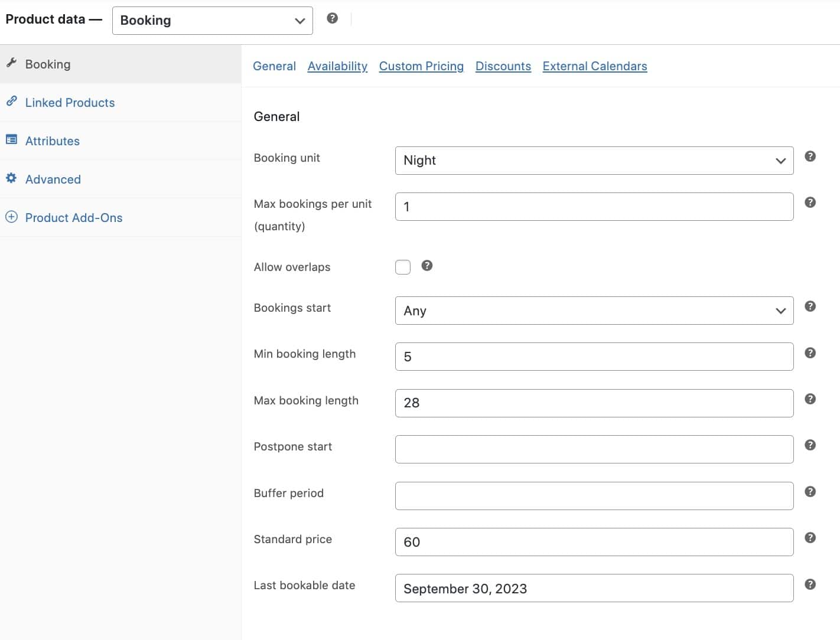Open the Product Add-Ons sidebar tab

pyautogui.click(x=121, y=218)
